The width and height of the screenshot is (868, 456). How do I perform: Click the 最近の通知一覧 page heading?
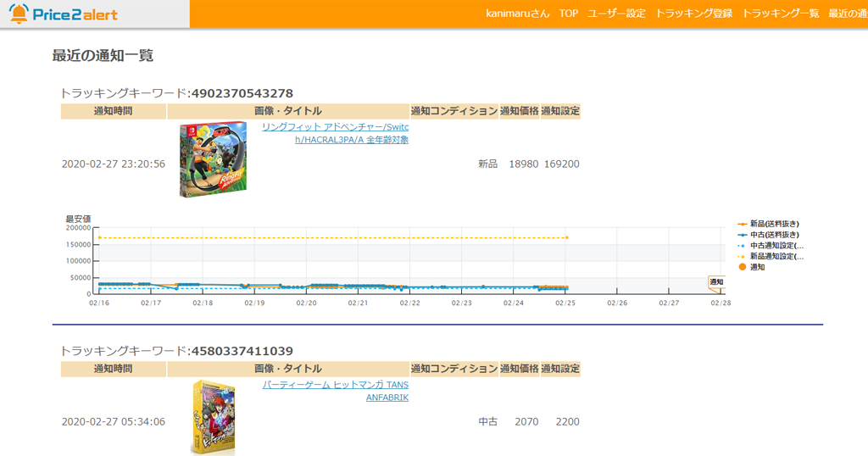click(103, 56)
